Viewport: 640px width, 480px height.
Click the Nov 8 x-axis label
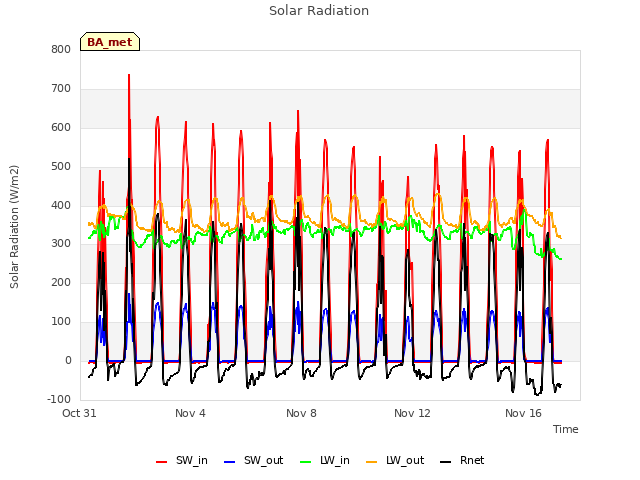[x=301, y=413]
